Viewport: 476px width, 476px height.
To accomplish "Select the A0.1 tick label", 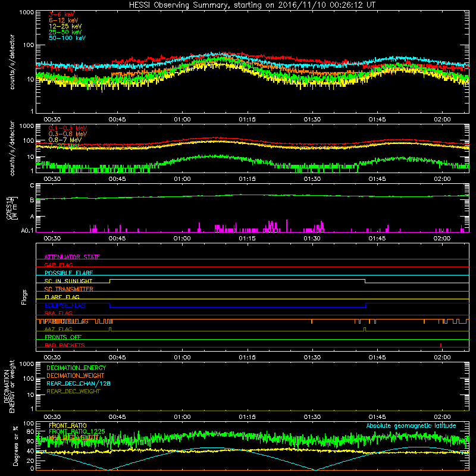I will (x=27, y=231).
